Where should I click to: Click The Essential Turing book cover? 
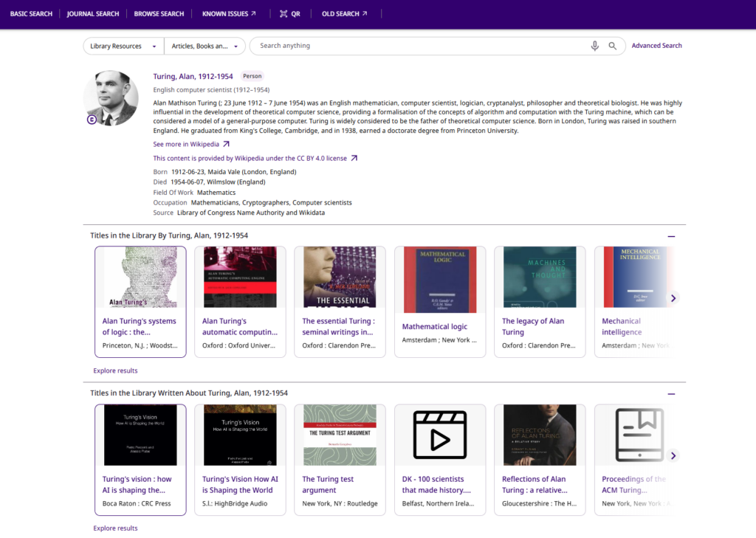point(340,277)
